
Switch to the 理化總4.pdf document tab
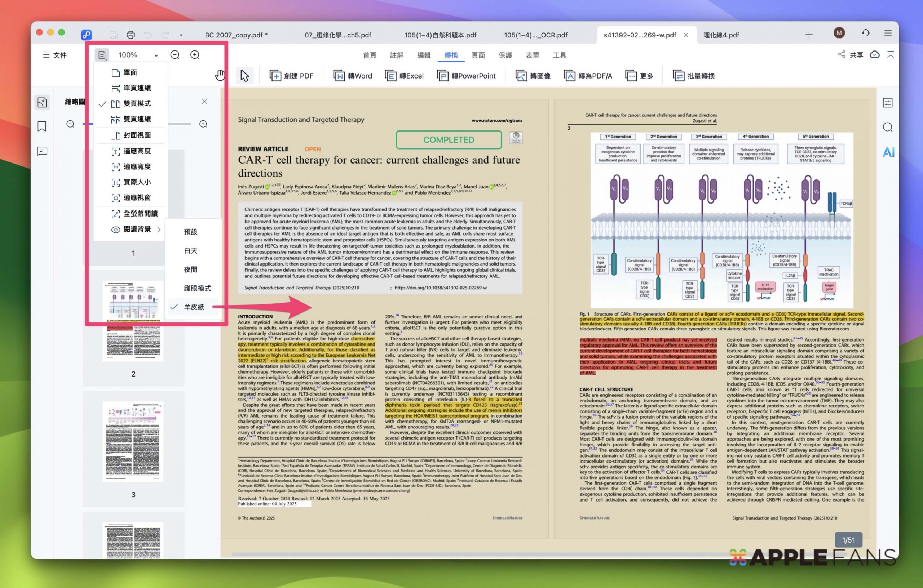(721, 35)
